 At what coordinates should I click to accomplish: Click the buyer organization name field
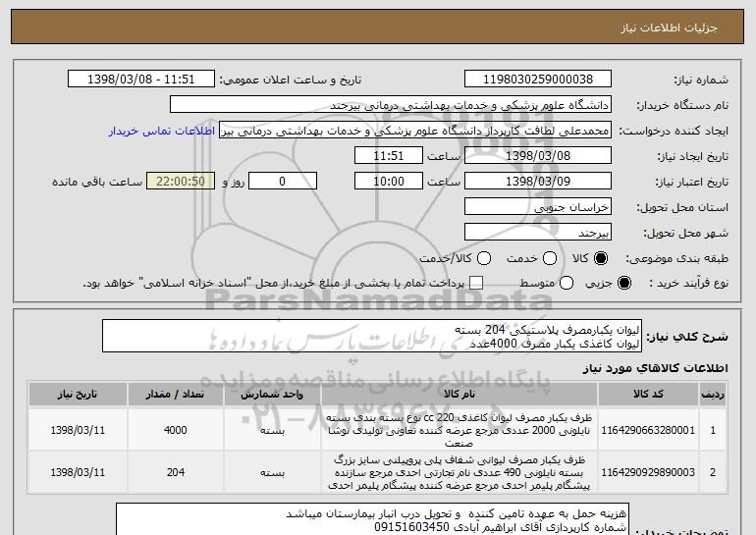tap(391, 105)
